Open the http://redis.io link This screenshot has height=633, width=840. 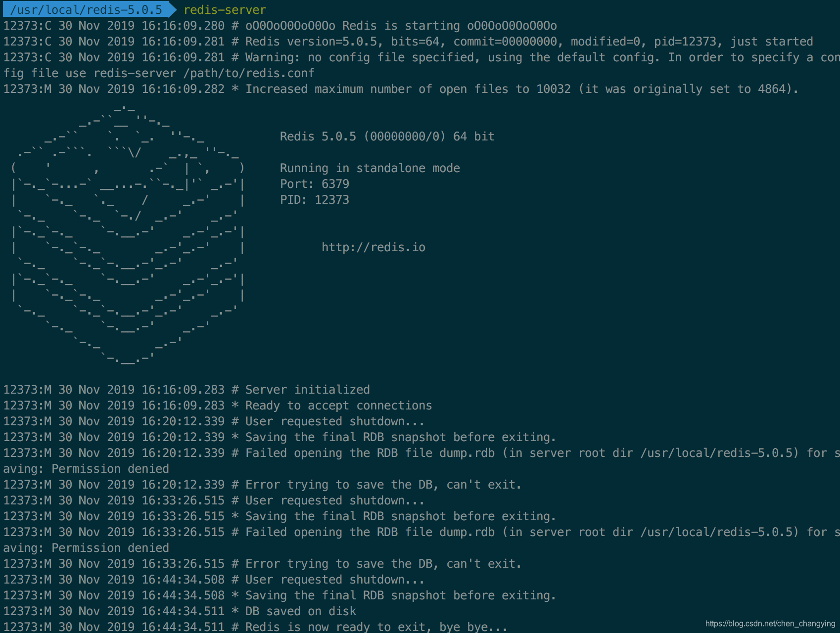(373, 247)
